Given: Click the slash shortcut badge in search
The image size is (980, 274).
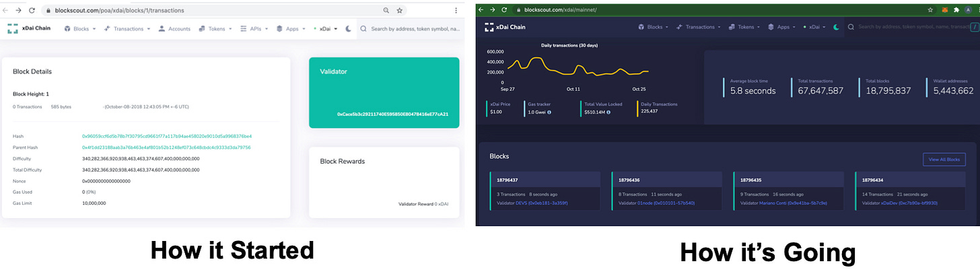Looking at the screenshot, I should (974, 27).
